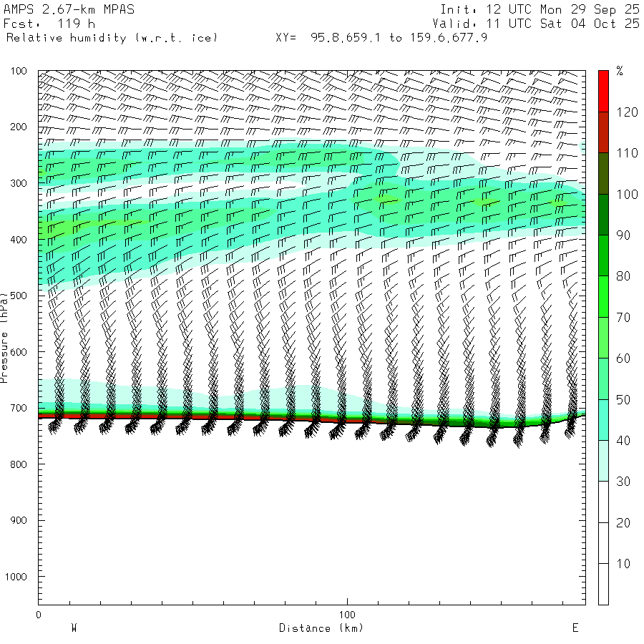Select the dark red 110–120% colorbar segment
The image size is (644, 644).
coord(603,132)
